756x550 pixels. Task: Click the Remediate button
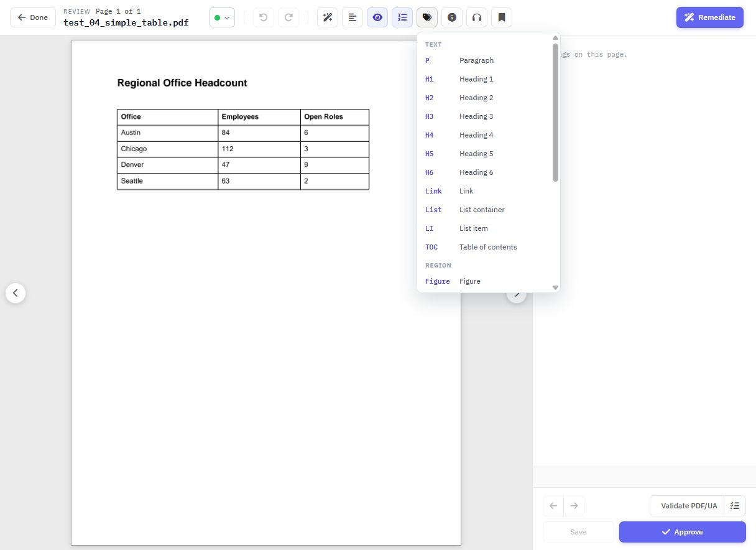click(710, 17)
